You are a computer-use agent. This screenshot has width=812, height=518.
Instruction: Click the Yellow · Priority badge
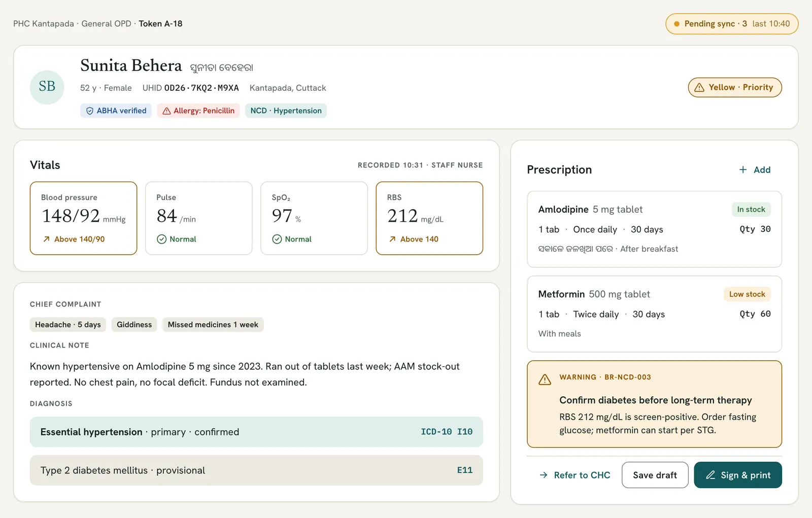pos(735,87)
